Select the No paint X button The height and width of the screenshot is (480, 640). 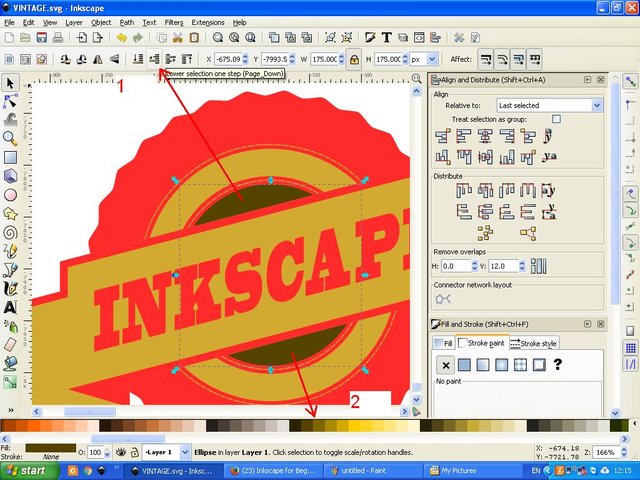coord(446,365)
